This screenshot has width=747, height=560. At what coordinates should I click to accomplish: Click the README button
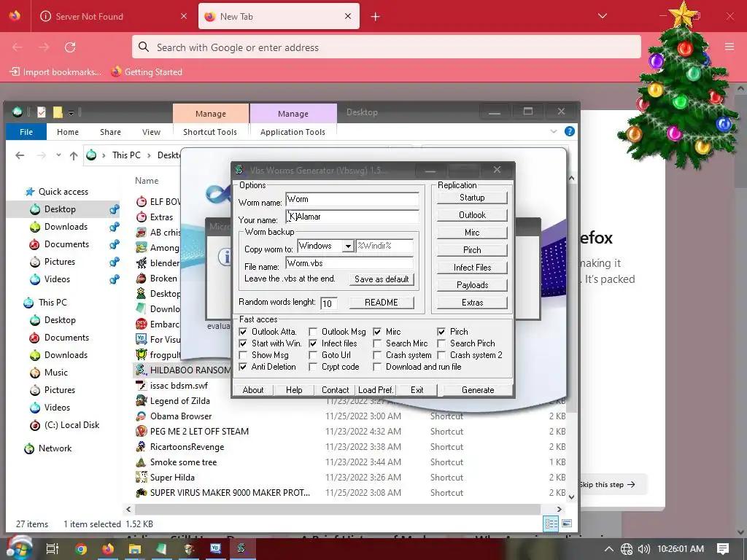381,303
